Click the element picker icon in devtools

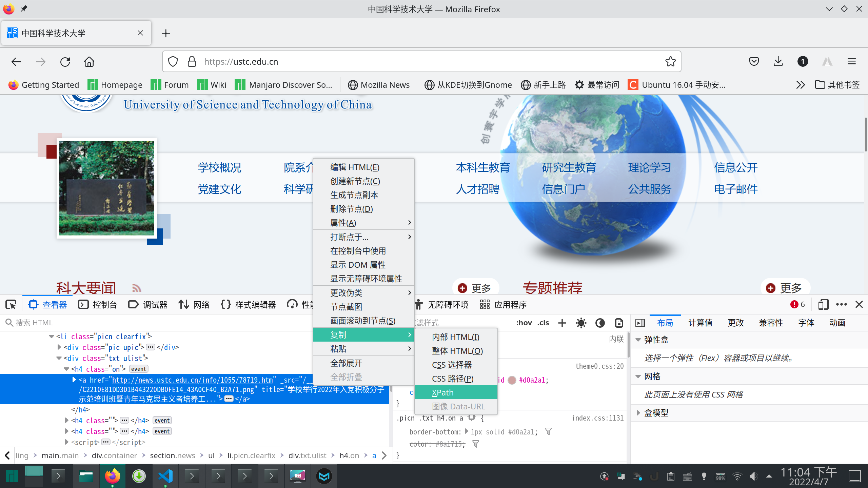[11, 305]
